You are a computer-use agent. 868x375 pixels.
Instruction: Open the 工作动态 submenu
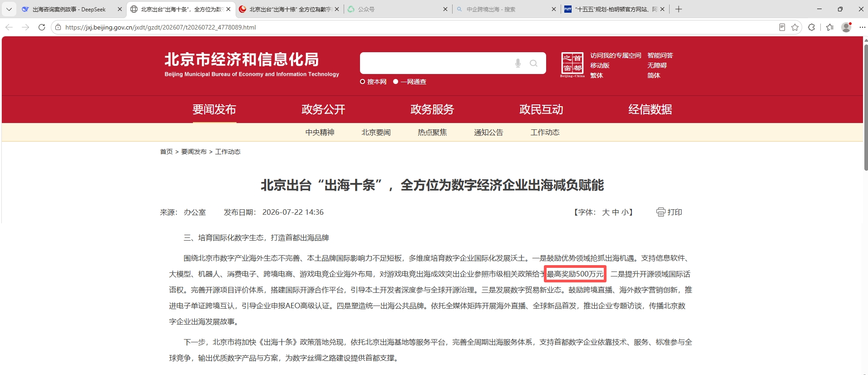[x=545, y=133]
